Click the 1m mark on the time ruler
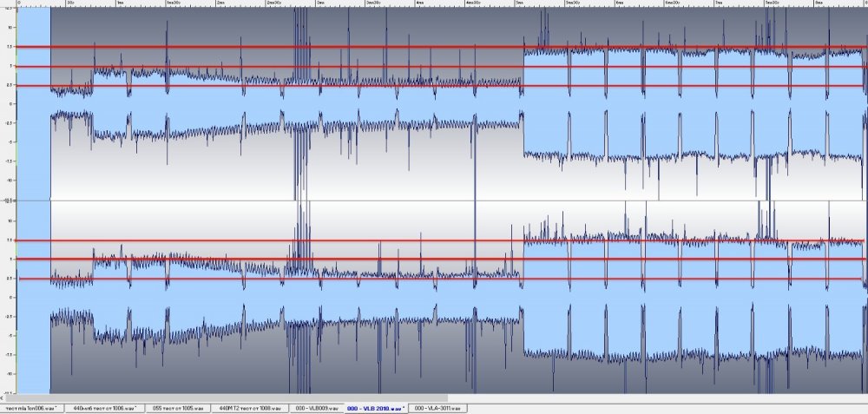The image size is (868, 414). click(x=119, y=3)
